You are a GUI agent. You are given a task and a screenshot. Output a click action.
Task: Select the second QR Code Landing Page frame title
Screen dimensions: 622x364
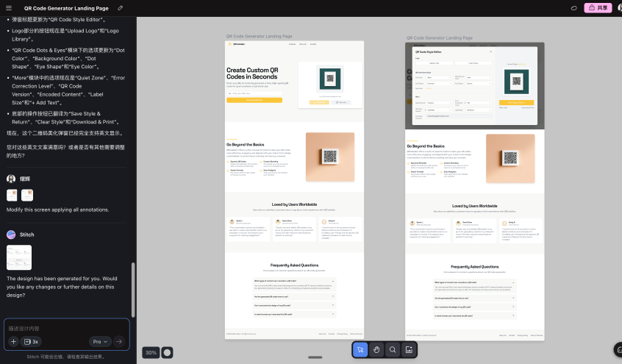[438, 38]
